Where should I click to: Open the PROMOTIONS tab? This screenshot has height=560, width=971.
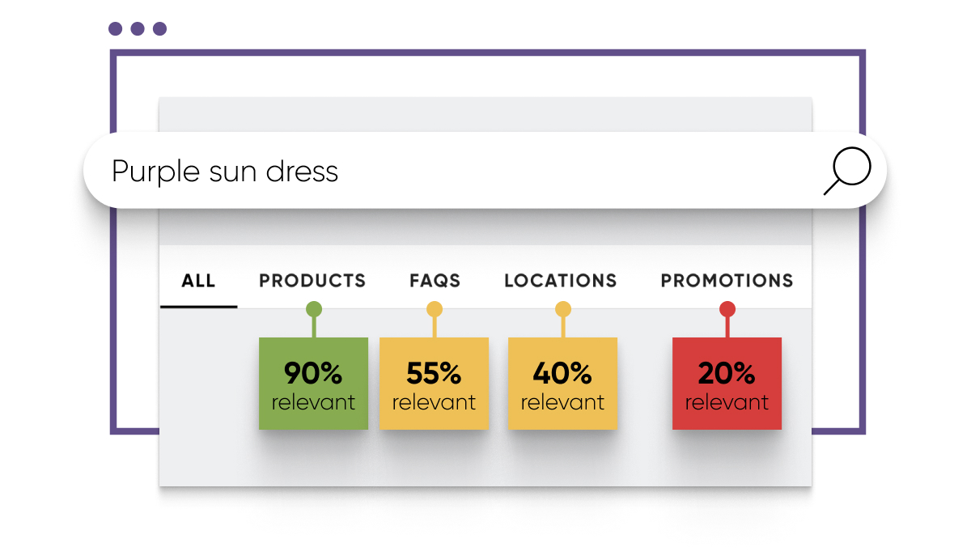click(x=727, y=281)
